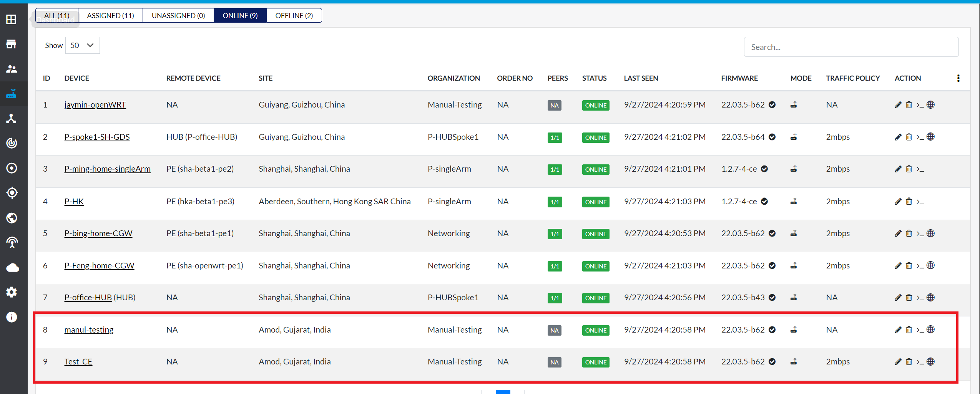Open terminal for P-office-HUB row
Image resolution: width=980 pixels, height=394 pixels.
coord(920,298)
